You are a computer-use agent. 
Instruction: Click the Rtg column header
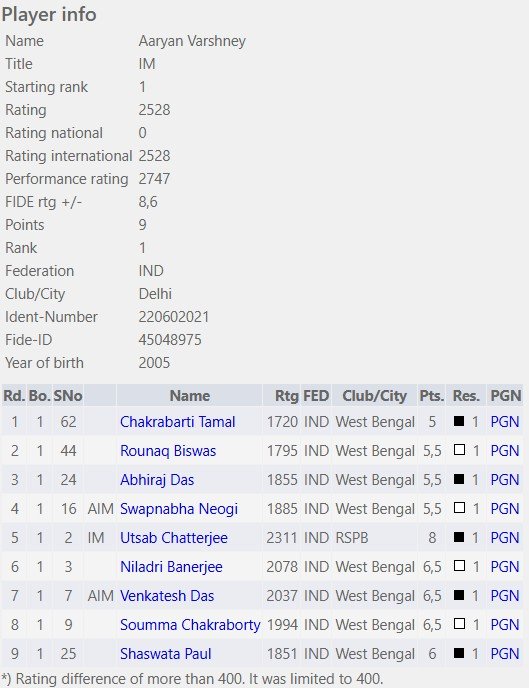(x=286, y=395)
